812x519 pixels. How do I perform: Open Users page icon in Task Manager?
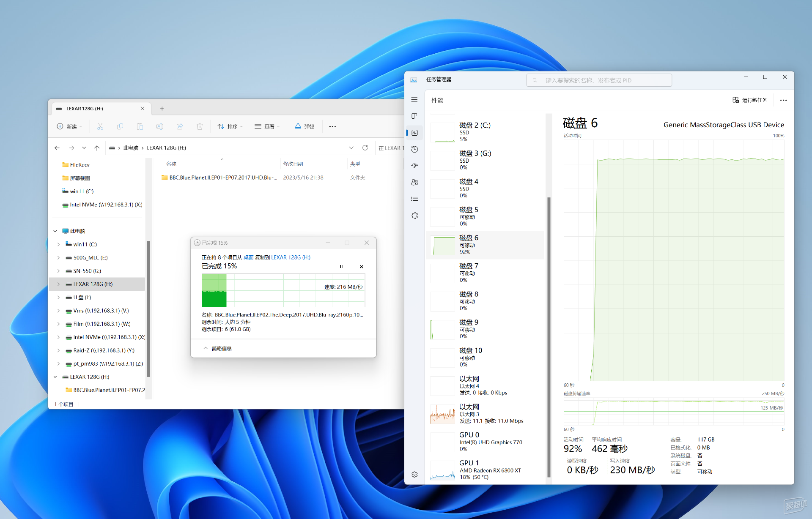[x=414, y=182]
